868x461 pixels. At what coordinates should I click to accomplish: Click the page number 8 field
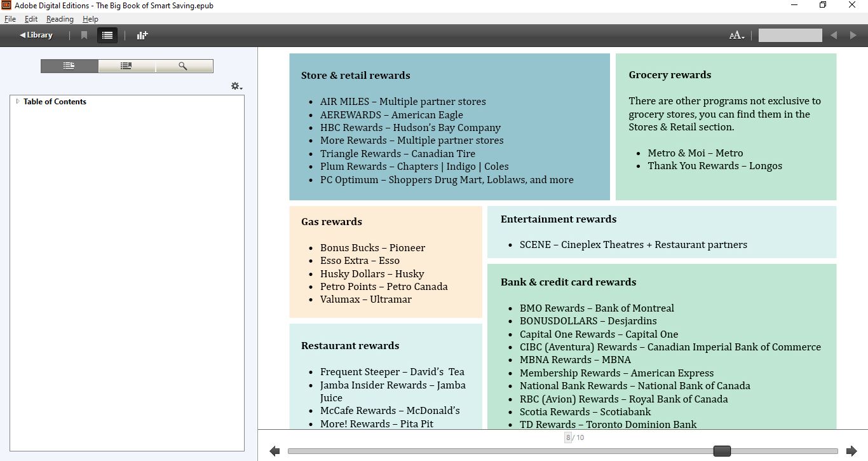[x=568, y=437]
